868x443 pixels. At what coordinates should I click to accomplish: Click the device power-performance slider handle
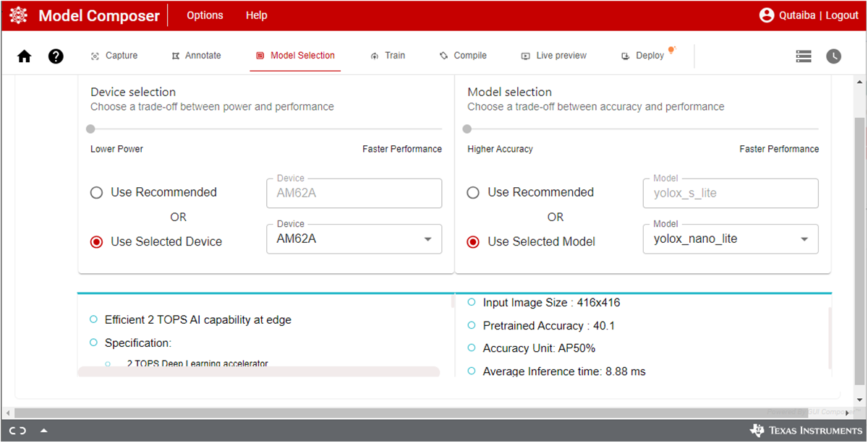point(90,129)
